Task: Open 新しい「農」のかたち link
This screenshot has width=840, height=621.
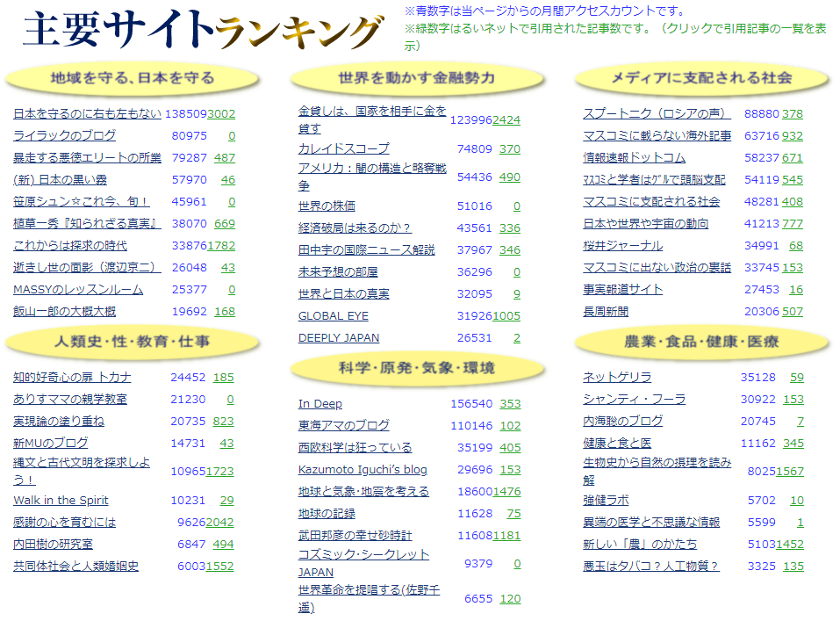Action: [x=640, y=545]
